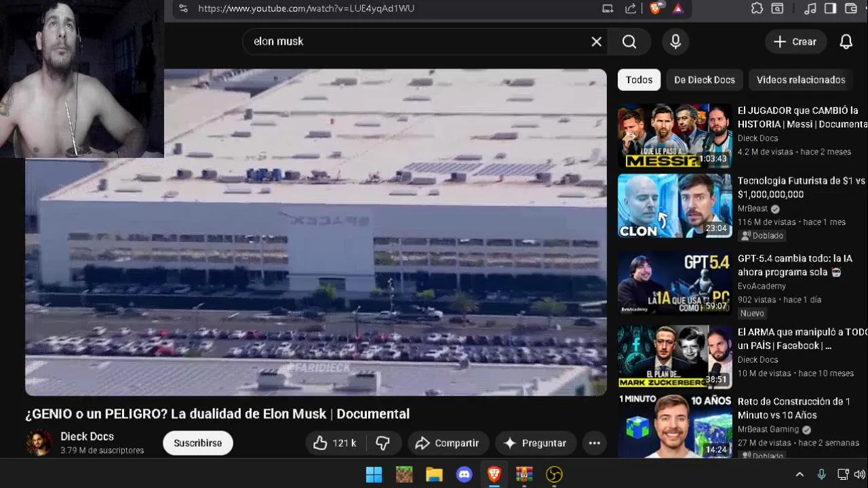Open the Dieck Docs channel name link
This screenshot has height=488, width=868.
[x=87, y=436]
